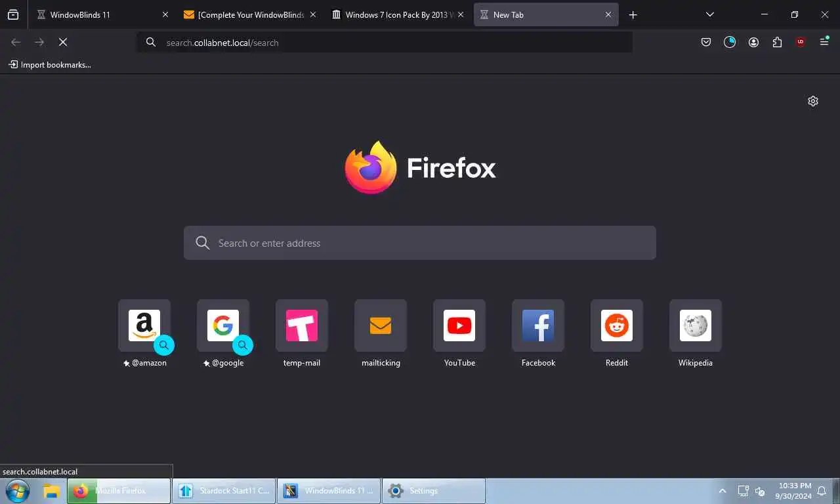The height and width of the screenshot is (504, 840).
Task: Click the search magnifier in address bar
Action: click(x=151, y=42)
